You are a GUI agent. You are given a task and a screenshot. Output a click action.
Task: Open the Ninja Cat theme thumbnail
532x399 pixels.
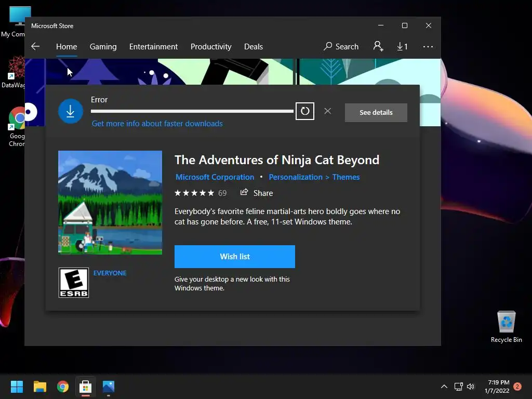[110, 203]
